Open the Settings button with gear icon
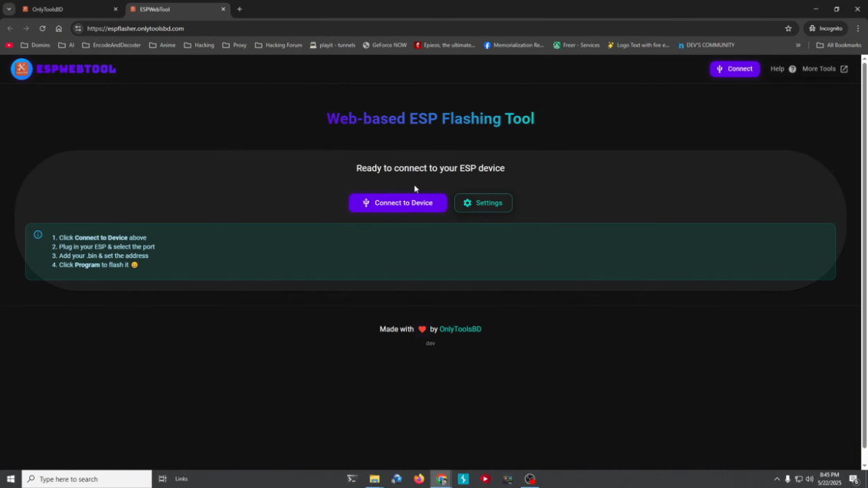 click(483, 203)
